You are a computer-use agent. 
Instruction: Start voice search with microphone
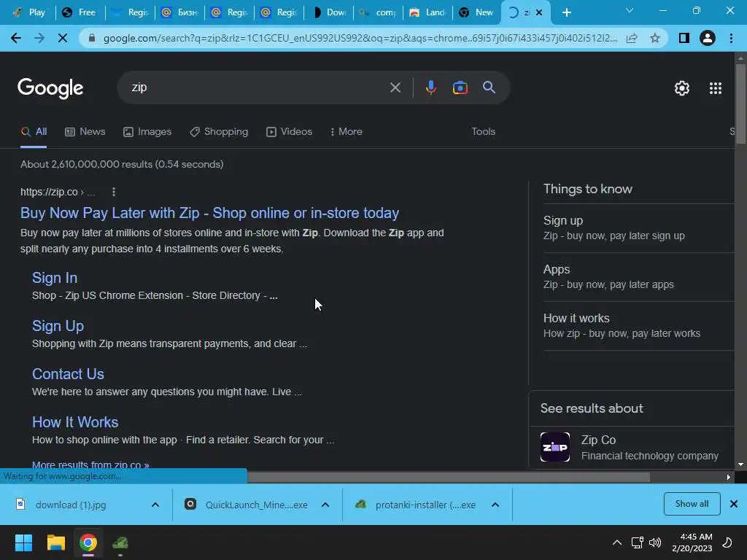click(430, 87)
